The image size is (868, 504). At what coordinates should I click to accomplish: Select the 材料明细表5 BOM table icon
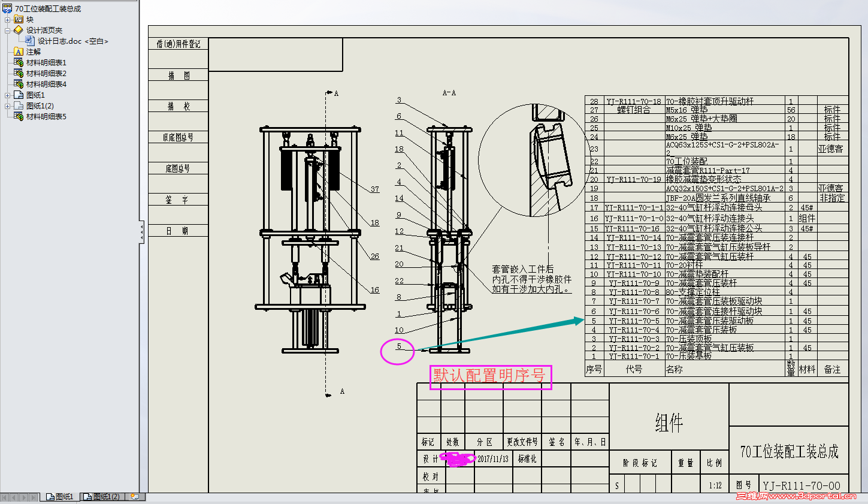(19, 116)
